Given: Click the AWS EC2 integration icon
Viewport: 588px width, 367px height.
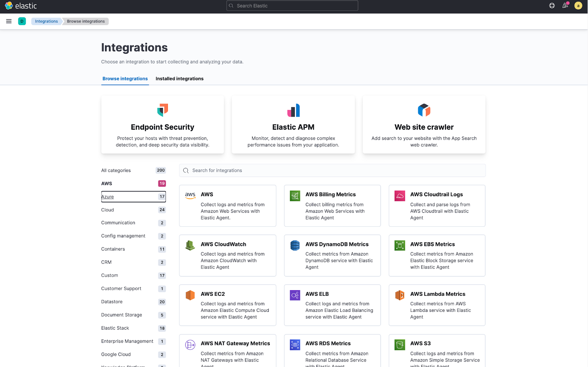Looking at the screenshot, I should [x=190, y=295].
